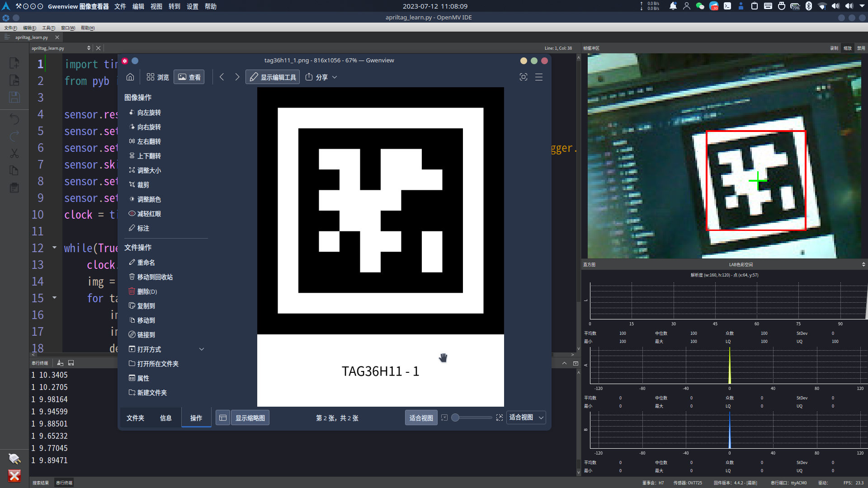This screenshot has width=868, height=488.
Task: Flip image vertically (上下翻转)
Action: pos(145,156)
